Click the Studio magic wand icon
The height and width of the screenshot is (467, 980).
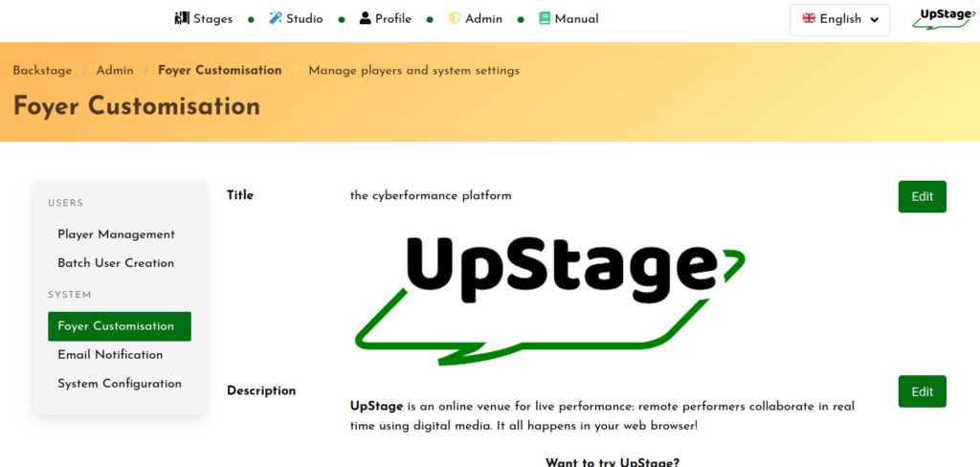[276, 19]
